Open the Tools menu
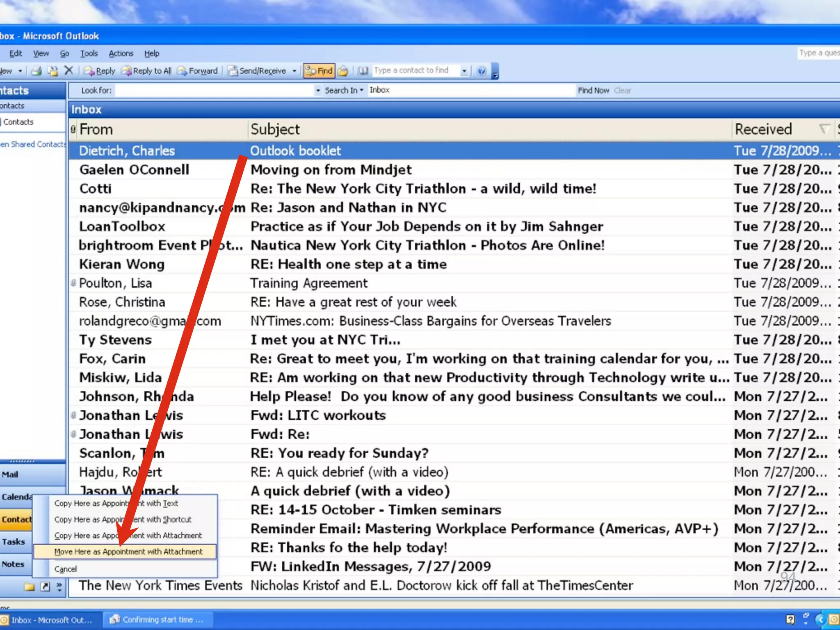Image resolution: width=840 pixels, height=630 pixels. [x=89, y=53]
